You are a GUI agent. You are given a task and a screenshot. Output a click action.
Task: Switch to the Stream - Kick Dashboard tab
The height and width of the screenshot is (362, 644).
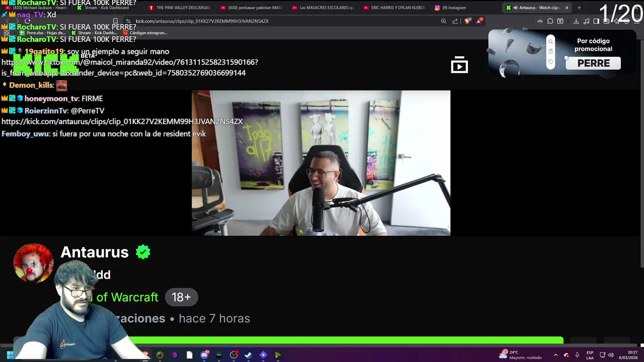click(107, 8)
